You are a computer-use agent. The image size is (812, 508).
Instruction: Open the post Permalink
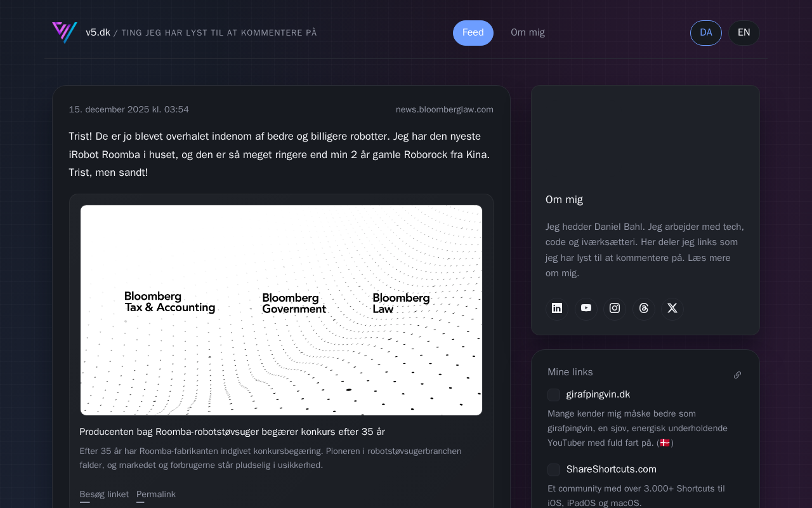(x=156, y=495)
